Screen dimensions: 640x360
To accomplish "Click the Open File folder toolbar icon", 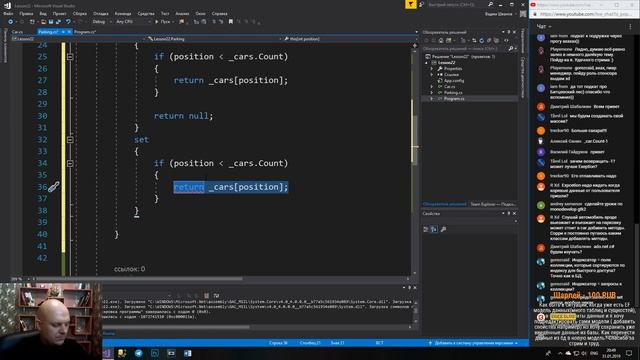I will tap(43, 22).
